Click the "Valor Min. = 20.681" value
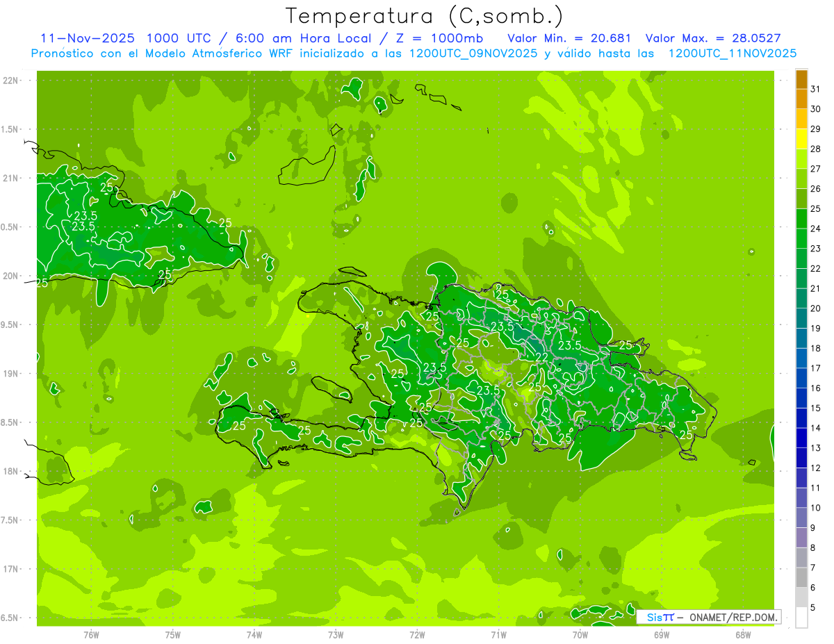The width and height of the screenshot is (834, 644). pos(569,38)
